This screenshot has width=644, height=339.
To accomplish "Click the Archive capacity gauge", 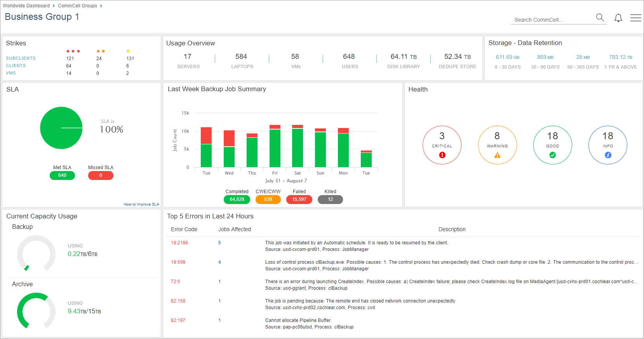I will coord(36,311).
